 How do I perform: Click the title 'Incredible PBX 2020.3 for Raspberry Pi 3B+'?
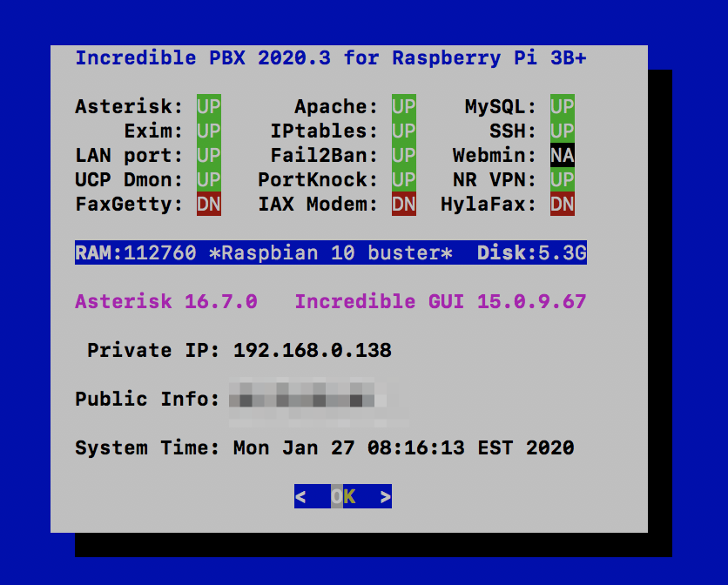[x=331, y=58]
